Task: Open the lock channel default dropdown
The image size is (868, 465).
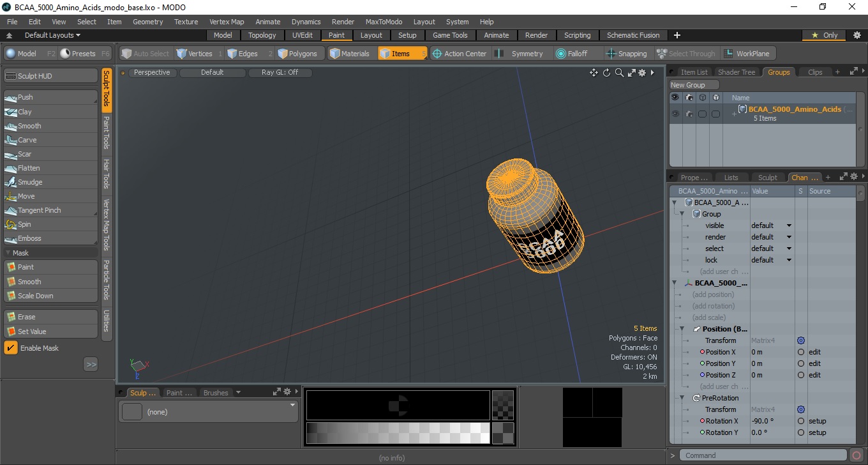Action: click(772, 260)
